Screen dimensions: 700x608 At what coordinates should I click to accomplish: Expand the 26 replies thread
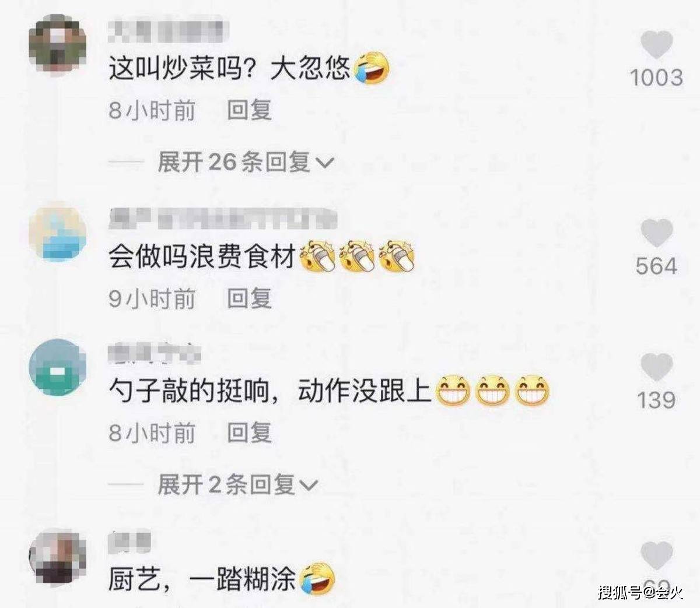click(246, 161)
